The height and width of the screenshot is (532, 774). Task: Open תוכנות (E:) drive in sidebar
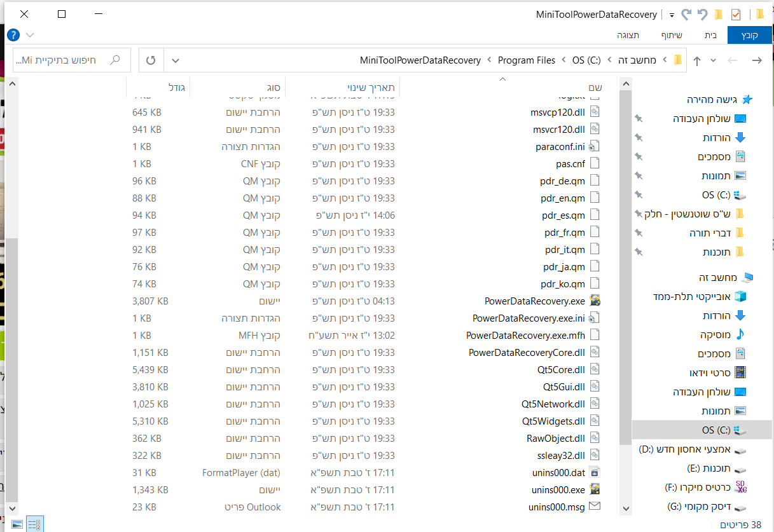(717, 468)
